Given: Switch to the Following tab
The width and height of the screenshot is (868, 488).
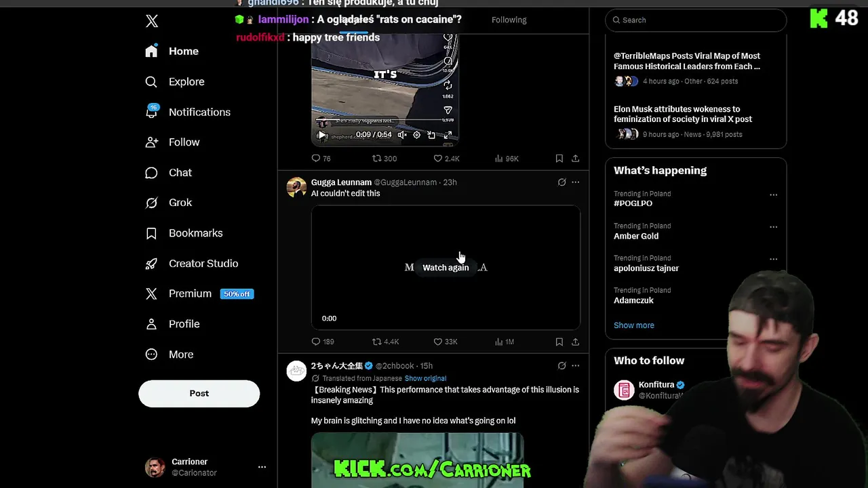Looking at the screenshot, I should point(509,20).
